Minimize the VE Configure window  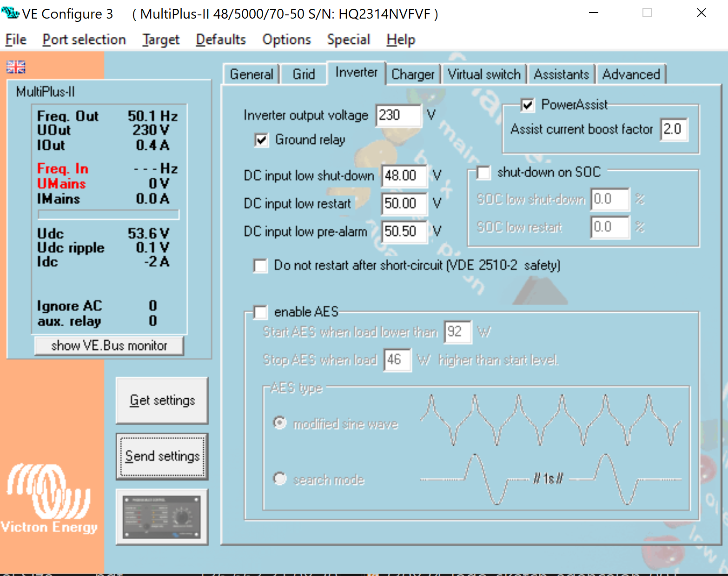[594, 13]
